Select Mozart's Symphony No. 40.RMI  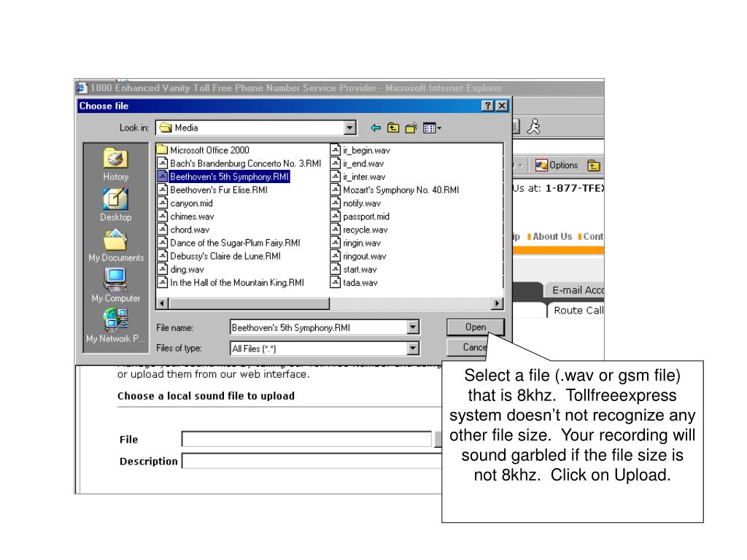pos(395,190)
